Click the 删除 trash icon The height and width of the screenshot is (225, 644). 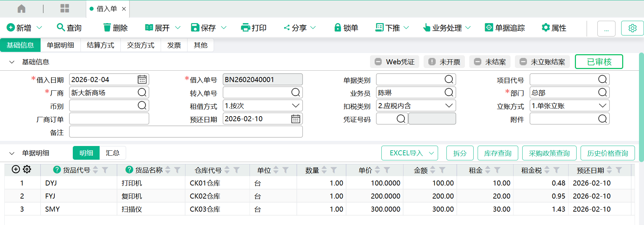pyautogui.click(x=107, y=27)
